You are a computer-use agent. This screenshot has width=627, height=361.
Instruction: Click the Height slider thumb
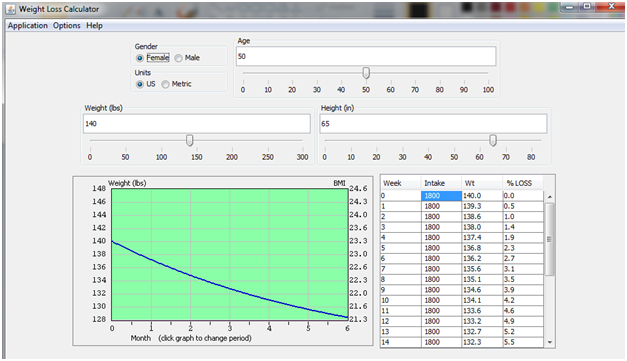tap(493, 140)
